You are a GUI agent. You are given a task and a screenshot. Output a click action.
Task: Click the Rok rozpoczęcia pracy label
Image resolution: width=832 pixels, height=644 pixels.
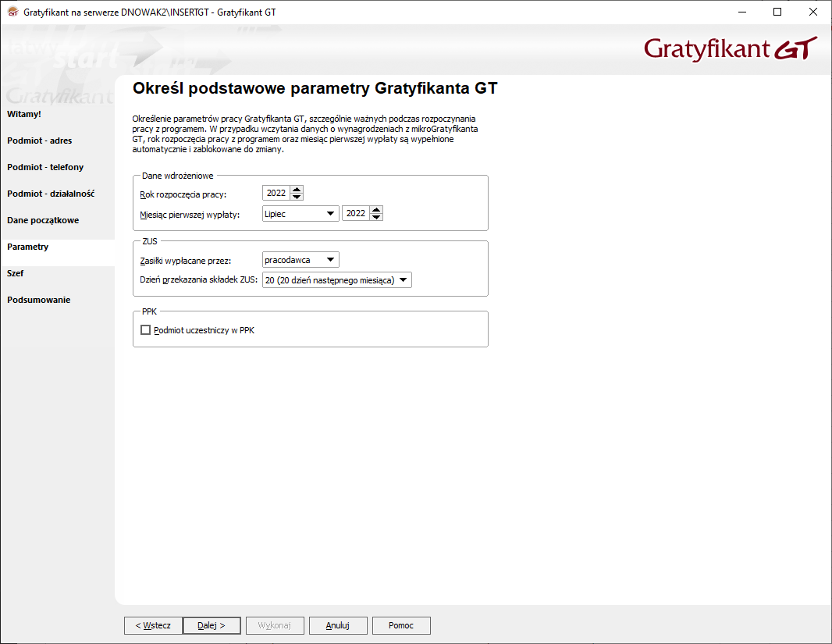click(183, 194)
